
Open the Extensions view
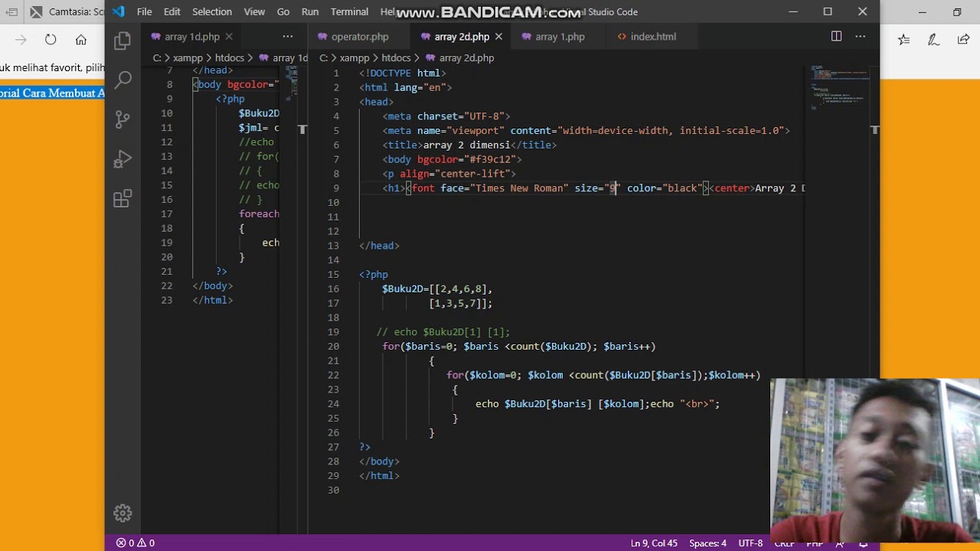(122, 199)
